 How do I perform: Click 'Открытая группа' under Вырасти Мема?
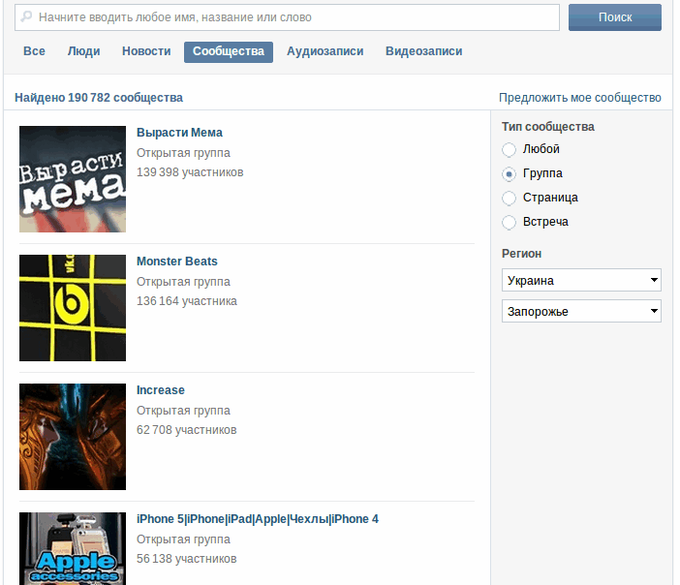pyautogui.click(x=183, y=153)
